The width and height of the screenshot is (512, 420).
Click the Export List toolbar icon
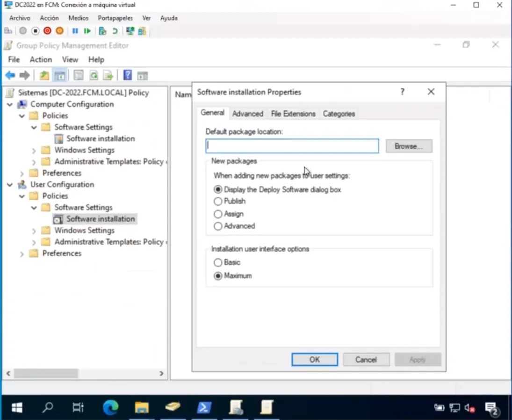tap(108, 75)
